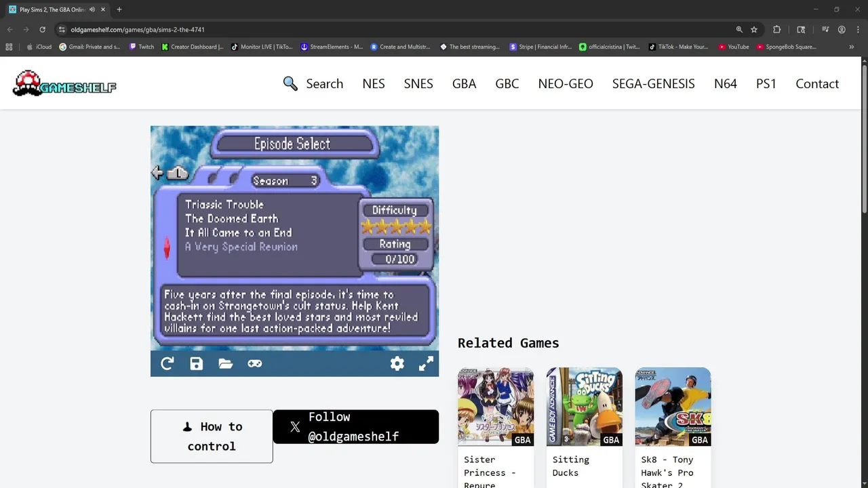Screen dimensions: 868x488
Task: Mute tab using the tab audio icon
Action: pos(92,9)
